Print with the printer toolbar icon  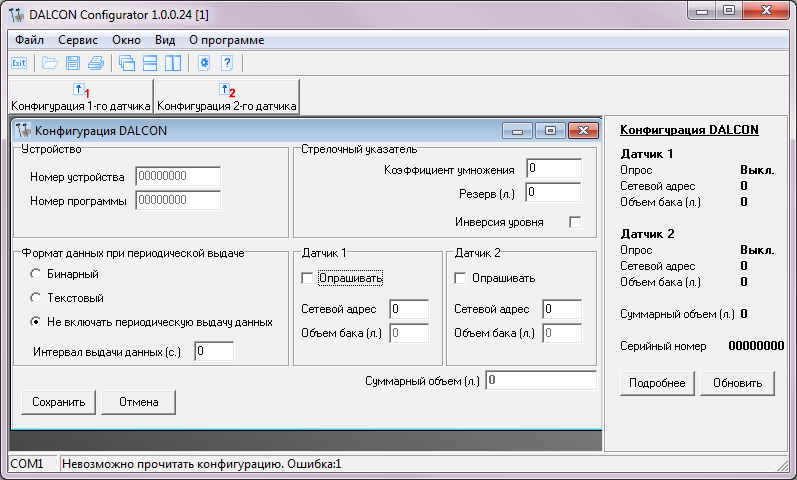(x=96, y=63)
